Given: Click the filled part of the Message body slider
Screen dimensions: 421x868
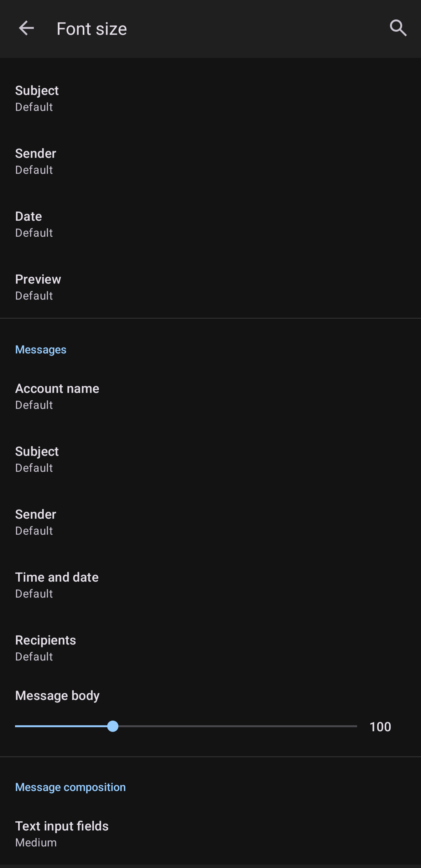Looking at the screenshot, I should click(x=61, y=726).
